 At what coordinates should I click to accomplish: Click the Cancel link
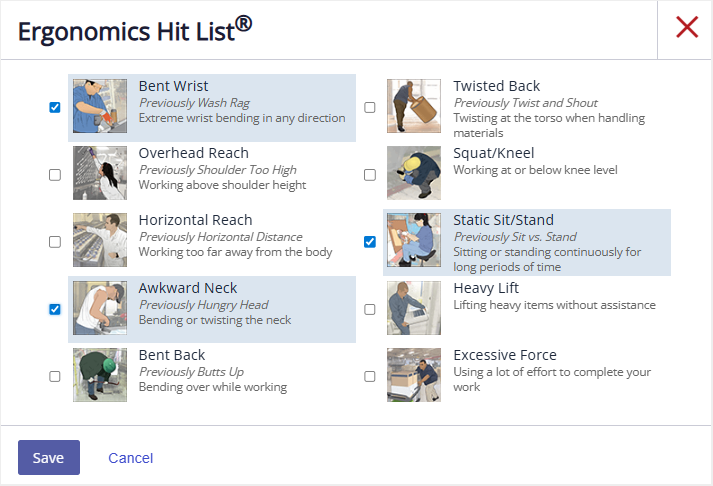(x=130, y=458)
